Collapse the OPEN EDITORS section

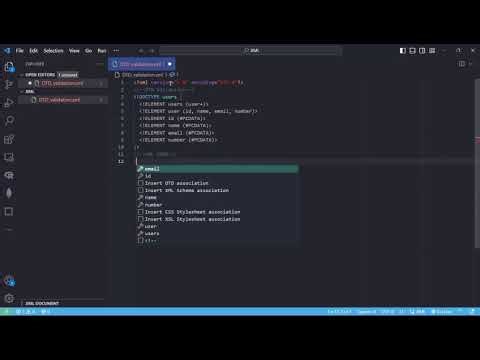click(40, 75)
